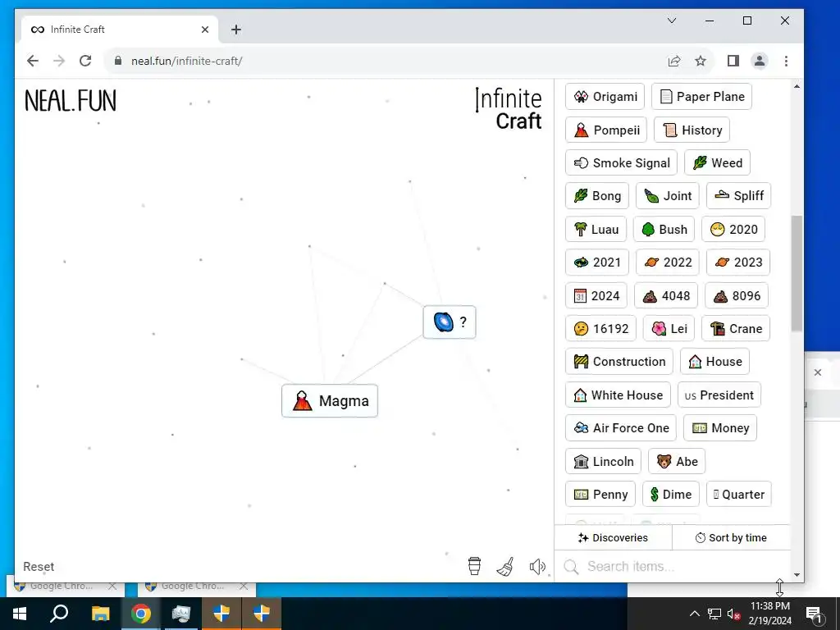Choose the Pompeii item
The image size is (840, 630).
pyautogui.click(x=606, y=130)
